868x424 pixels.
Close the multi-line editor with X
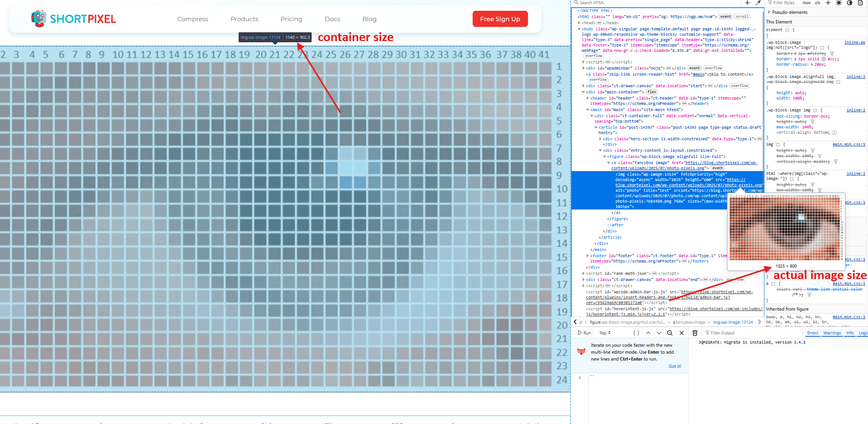682,333
